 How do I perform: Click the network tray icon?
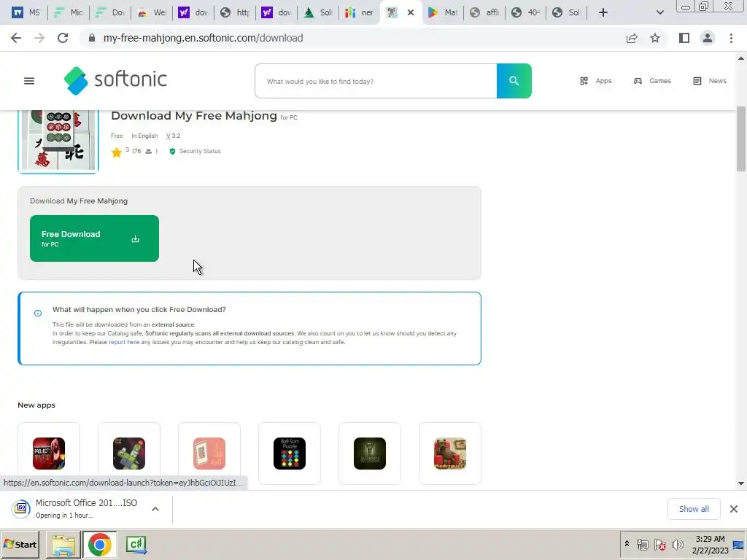tap(643, 544)
